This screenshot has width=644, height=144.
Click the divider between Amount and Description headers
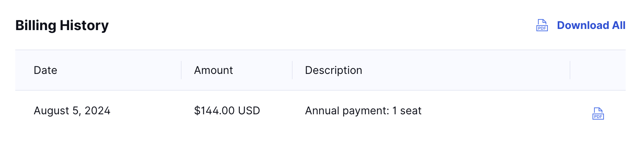tap(292, 70)
